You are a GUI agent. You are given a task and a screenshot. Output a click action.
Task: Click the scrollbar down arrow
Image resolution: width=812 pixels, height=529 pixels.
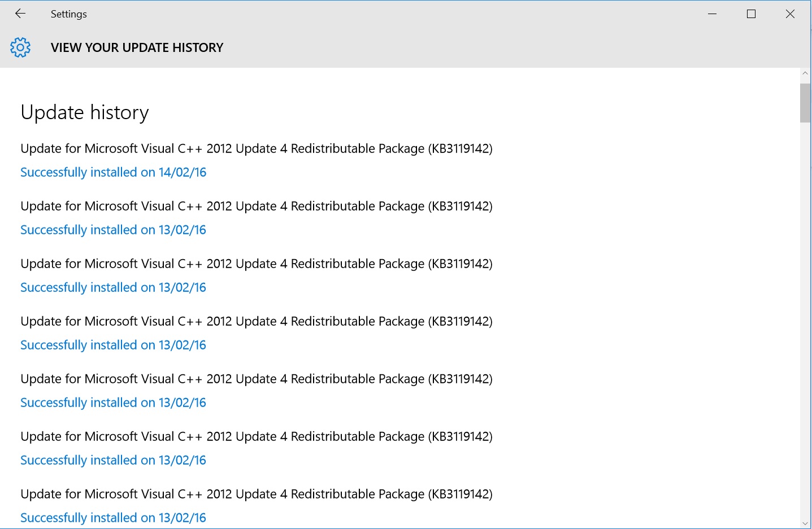click(x=805, y=523)
